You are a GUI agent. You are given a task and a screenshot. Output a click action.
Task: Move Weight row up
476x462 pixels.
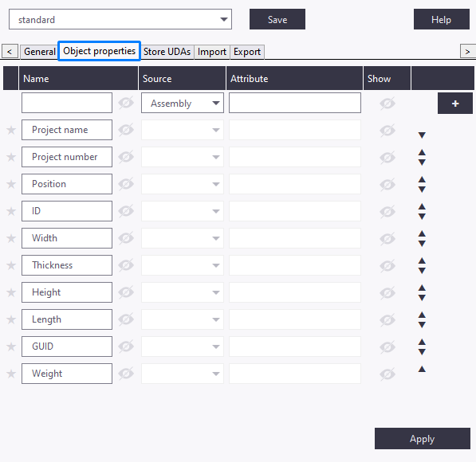tap(422, 369)
